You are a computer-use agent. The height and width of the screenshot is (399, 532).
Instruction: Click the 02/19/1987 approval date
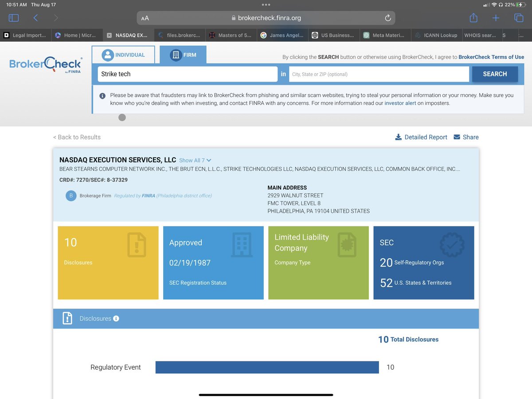point(190,263)
